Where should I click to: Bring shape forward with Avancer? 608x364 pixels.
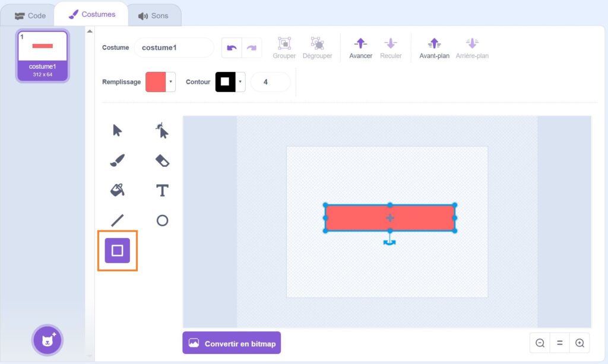pos(360,48)
